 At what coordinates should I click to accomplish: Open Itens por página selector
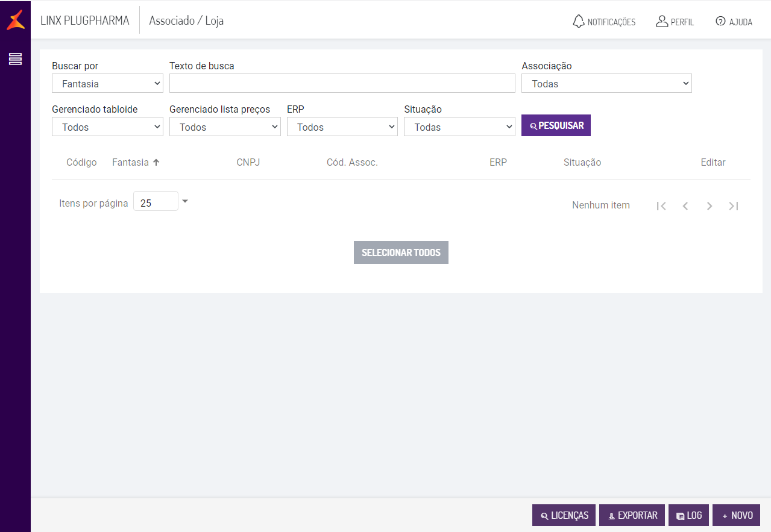[x=161, y=202]
